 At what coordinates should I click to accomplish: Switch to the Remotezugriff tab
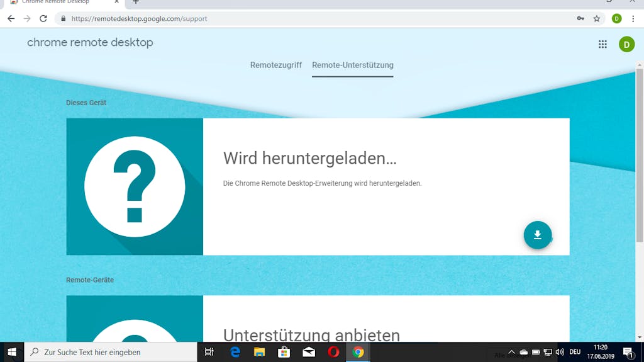pos(276,65)
